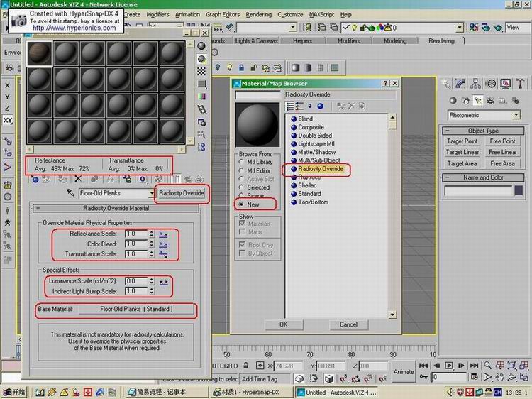
Task: Click the Sample Type sphere icon in Material Editor
Action: (201, 45)
